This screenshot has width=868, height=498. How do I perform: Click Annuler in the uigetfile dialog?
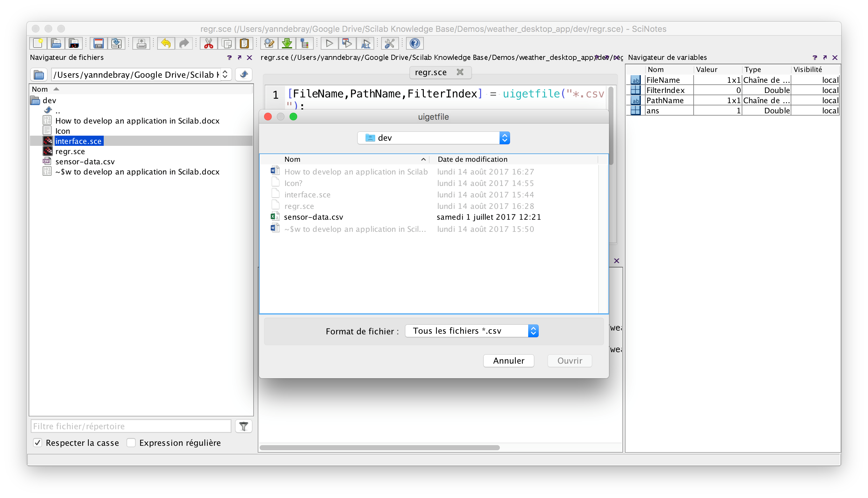point(508,360)
